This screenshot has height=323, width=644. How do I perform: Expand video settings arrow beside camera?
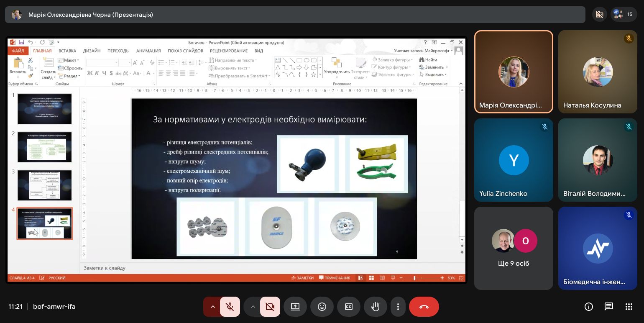coord(253,307)
